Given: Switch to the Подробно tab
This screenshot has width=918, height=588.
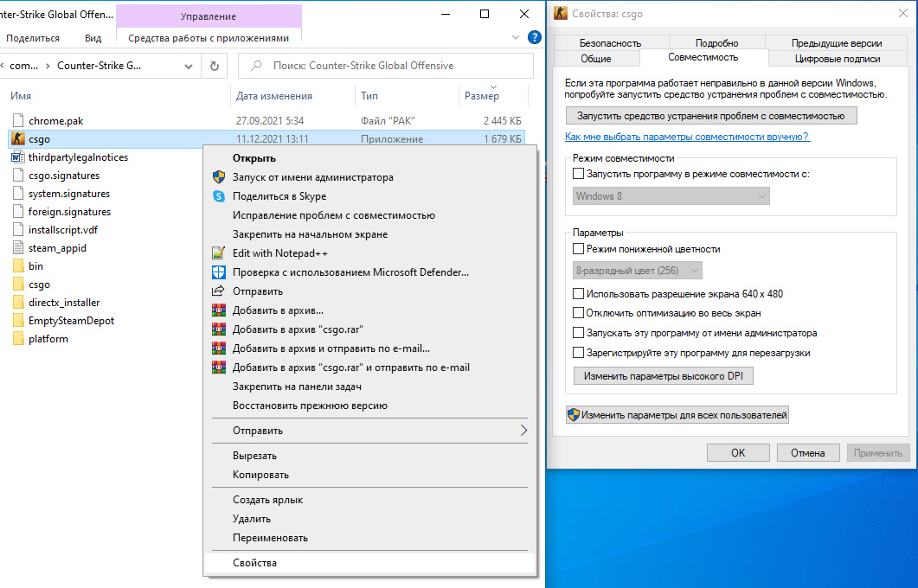Looking at the screenshot, I should pyautogui.click(x=716, y=42).
